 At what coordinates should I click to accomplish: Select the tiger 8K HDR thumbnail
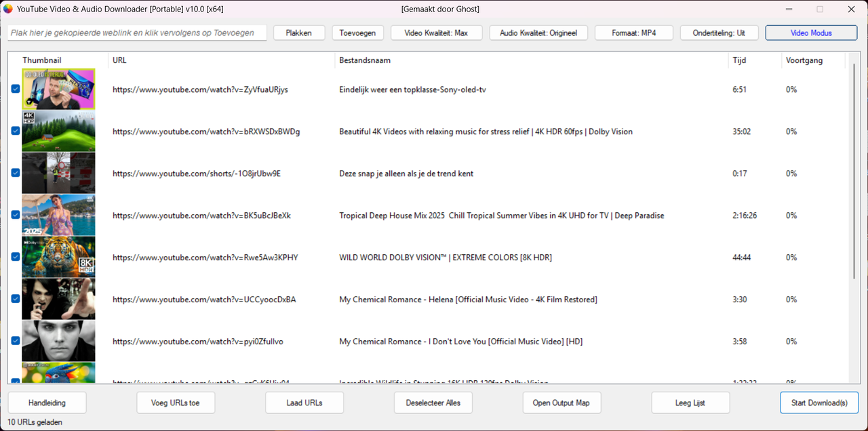click(x=58, y=257)
